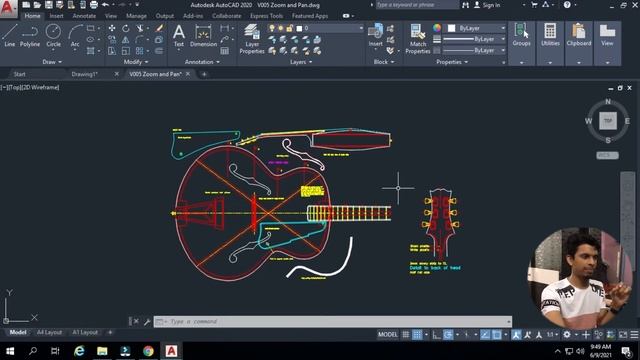Toggle layer 0 lock icon
This screenshot has width=640, height=360.
tap(289, 28)
